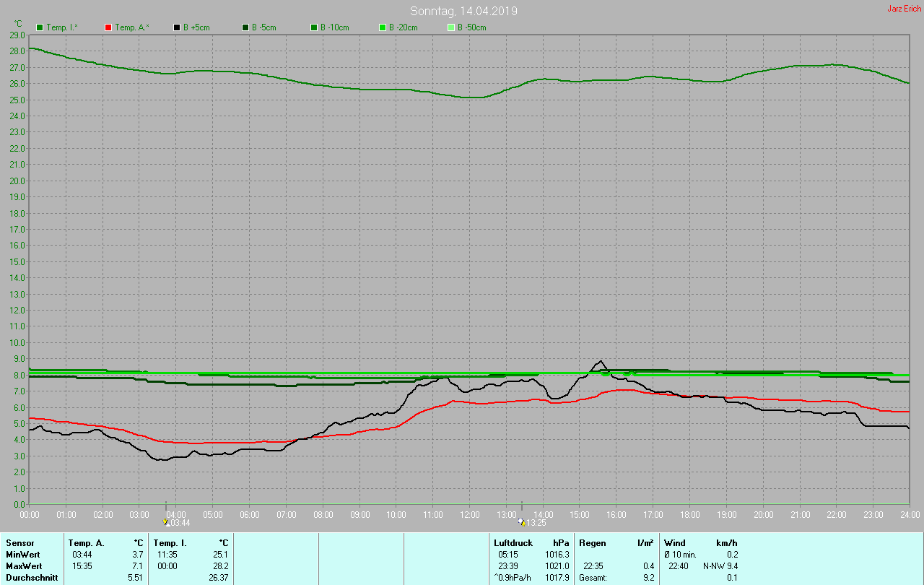Click the minimum pressure value '1016.3'
Image resolution: width=924 pixels, height=585 pixels.
557,554
